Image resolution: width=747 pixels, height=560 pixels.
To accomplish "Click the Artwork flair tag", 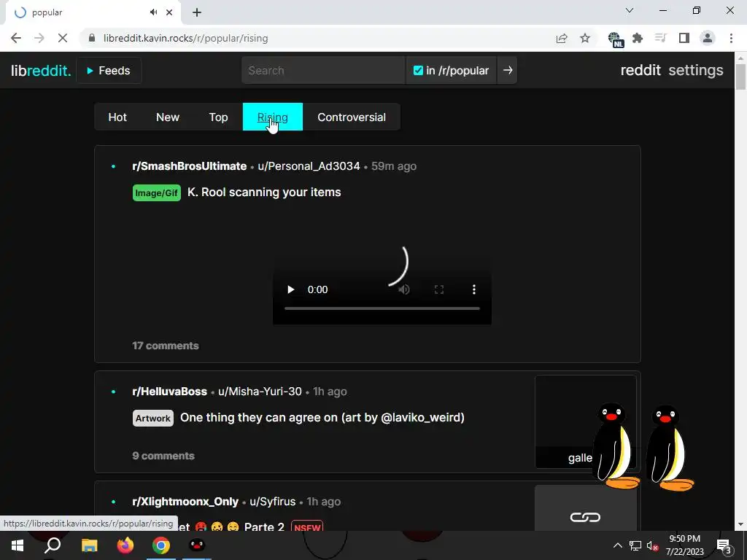I will coord(153,418).
